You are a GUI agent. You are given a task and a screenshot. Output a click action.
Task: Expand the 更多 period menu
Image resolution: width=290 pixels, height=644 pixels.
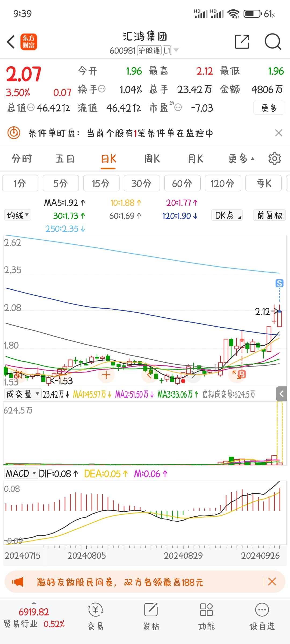(241, 159)
